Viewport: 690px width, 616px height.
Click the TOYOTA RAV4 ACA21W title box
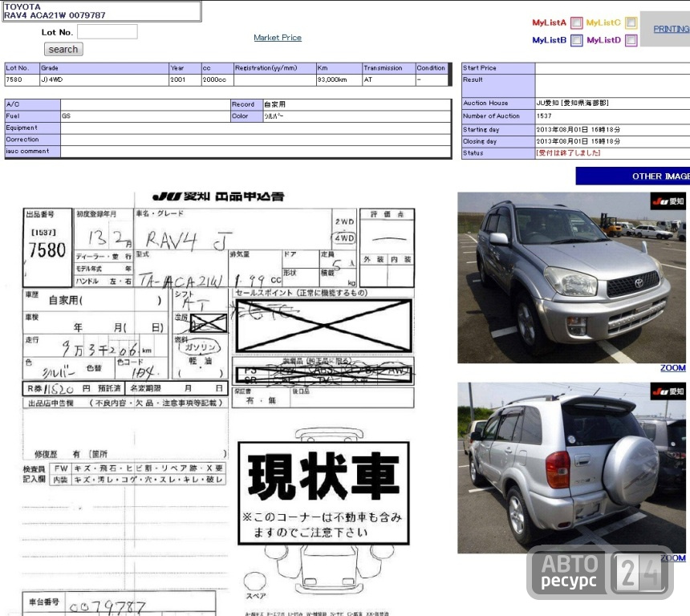click(102, 11)
